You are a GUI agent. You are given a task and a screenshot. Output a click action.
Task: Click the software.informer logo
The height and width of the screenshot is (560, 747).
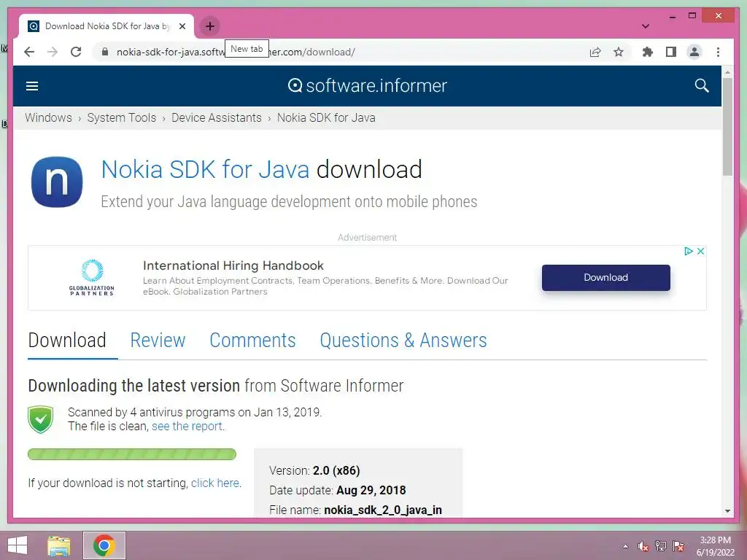(x=368, y=86)
